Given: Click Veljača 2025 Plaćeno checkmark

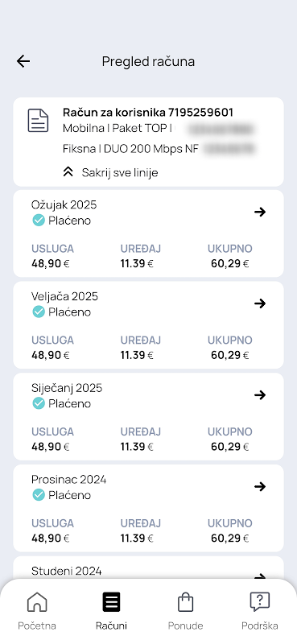Looking at the screenshot, I should (x=38, y=312).
